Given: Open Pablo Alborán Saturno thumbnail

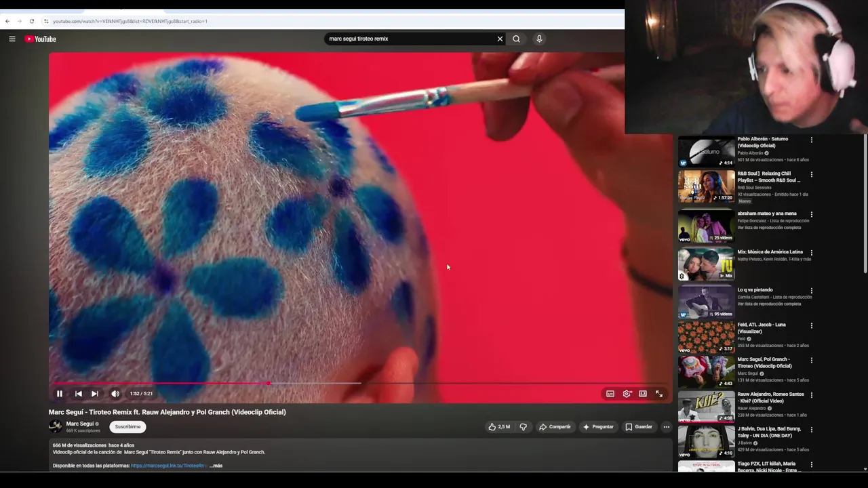Looking at the screenshot, I should click(x=706, y=152).
